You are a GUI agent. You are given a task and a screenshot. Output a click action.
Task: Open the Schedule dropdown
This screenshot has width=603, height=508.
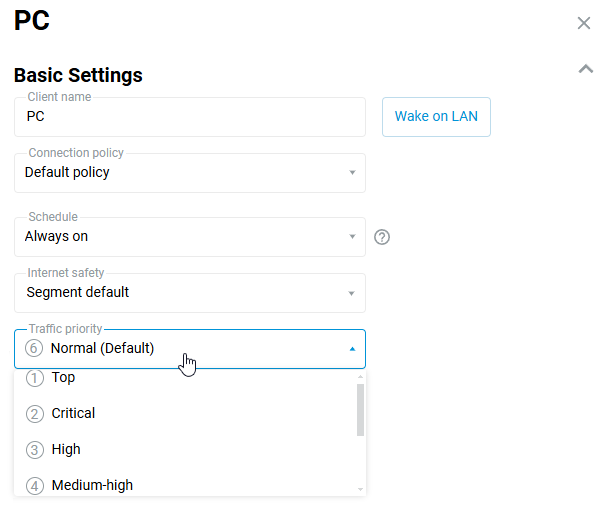click(x=190, y=237)
